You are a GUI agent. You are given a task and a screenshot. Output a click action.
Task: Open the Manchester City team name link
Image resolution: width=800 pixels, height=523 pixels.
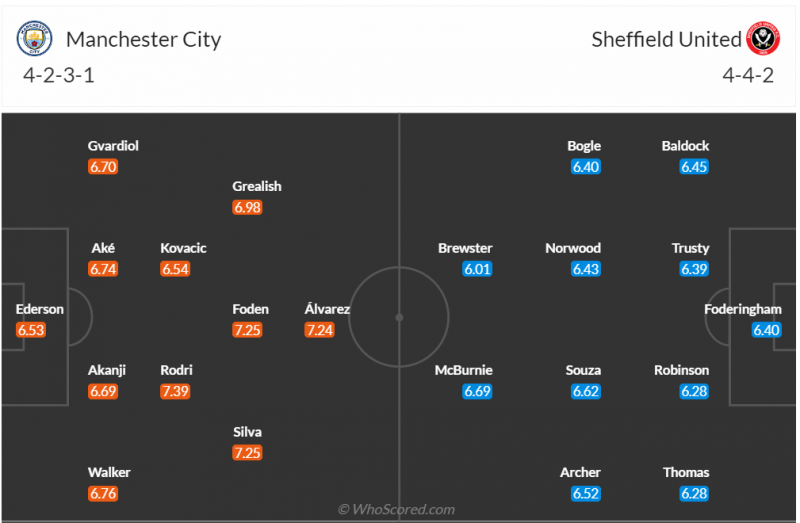[x=143, y=40]
